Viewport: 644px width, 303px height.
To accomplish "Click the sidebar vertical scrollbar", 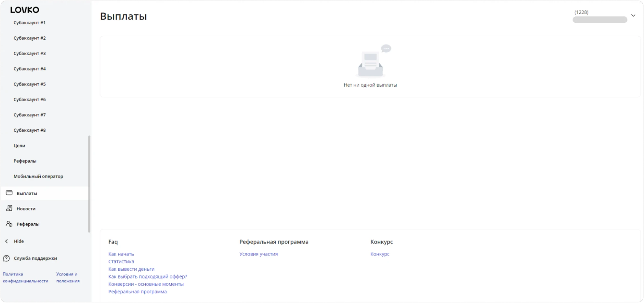I will (89, 184).
